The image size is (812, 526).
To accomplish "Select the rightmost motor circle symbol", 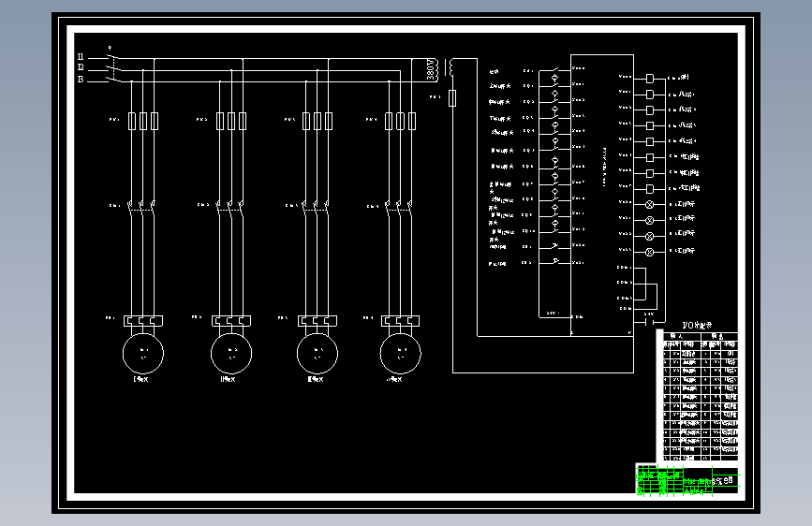I will pos(400,354).
